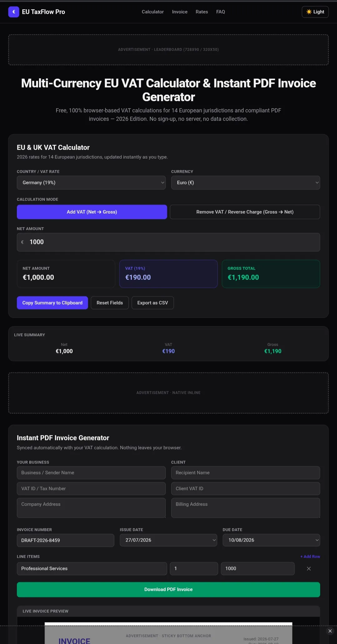Image resolution: width=337 pixels, height=644 pixels.
Task: Click the Instant PDF Invoice Generator heading
Action: pos(63,438)
